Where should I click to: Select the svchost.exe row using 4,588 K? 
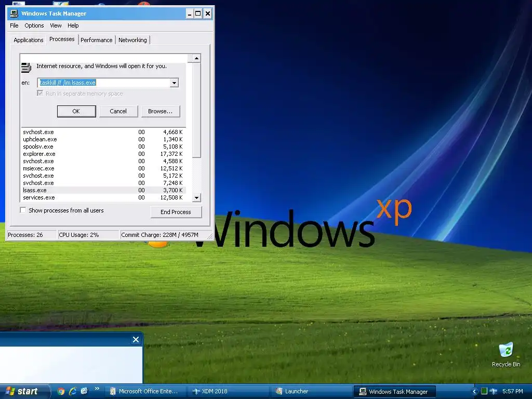tap(103, 161)
